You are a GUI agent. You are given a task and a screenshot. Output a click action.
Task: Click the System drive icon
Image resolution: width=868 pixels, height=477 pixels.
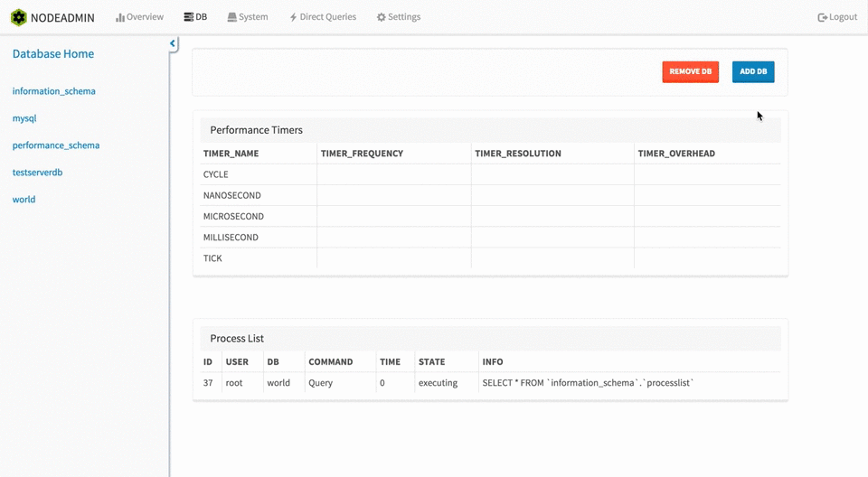click(232, 17)
